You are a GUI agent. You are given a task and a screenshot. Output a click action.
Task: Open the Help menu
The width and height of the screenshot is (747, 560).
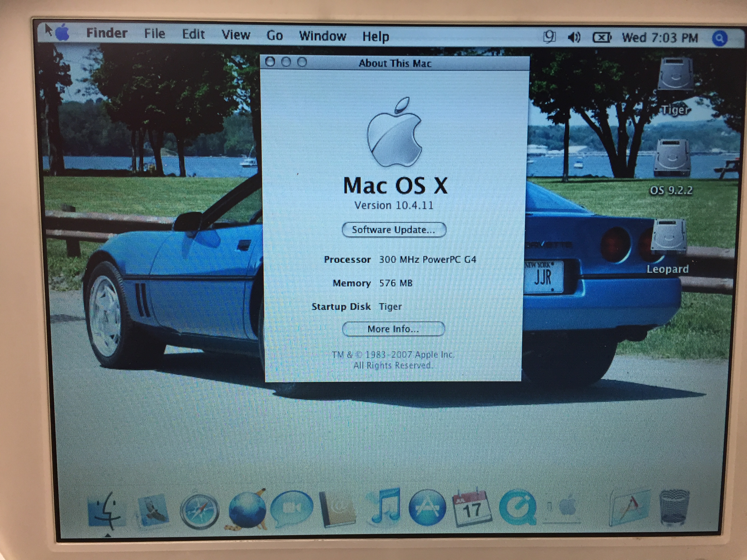tap(376, 37)
